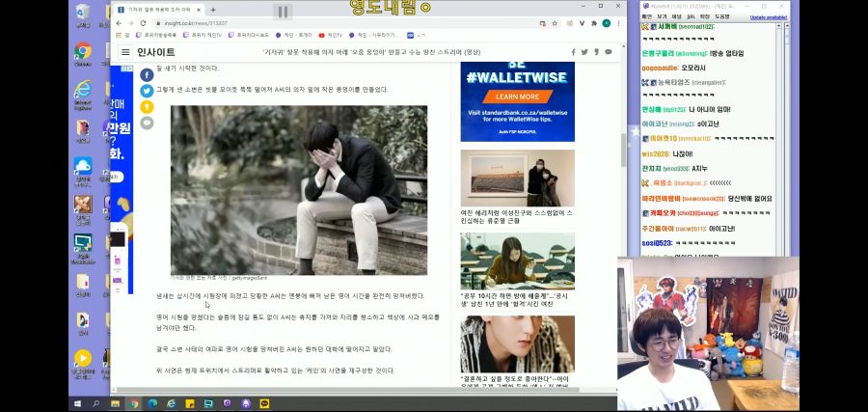Open Windows Start menu
Viewport: 868px width, 412px height.
pos(77,403)
